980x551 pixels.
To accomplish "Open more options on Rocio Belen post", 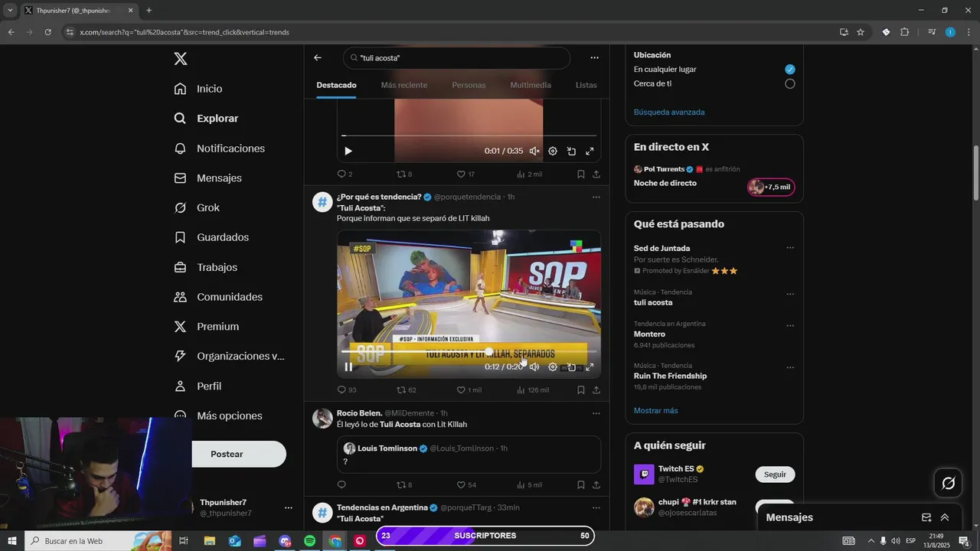I will [596, 413].
